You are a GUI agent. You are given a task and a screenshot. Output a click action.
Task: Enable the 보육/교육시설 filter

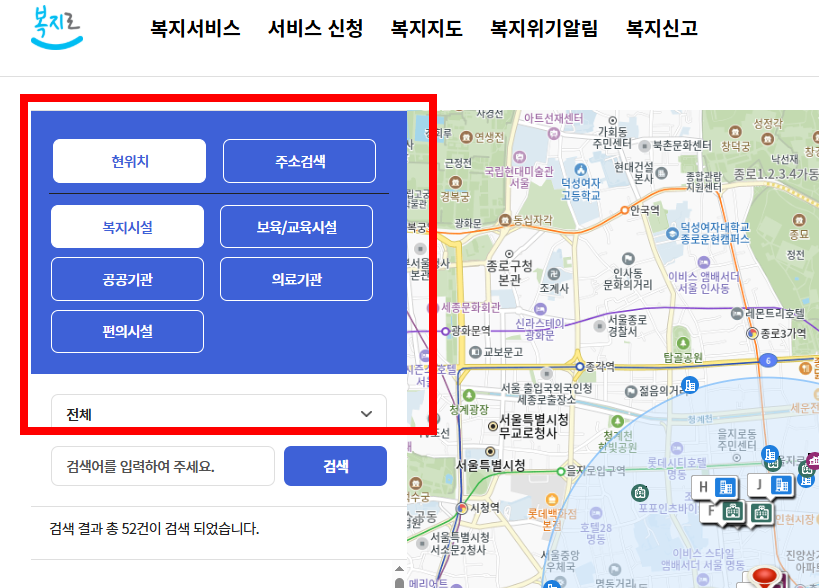pos(295,226)
